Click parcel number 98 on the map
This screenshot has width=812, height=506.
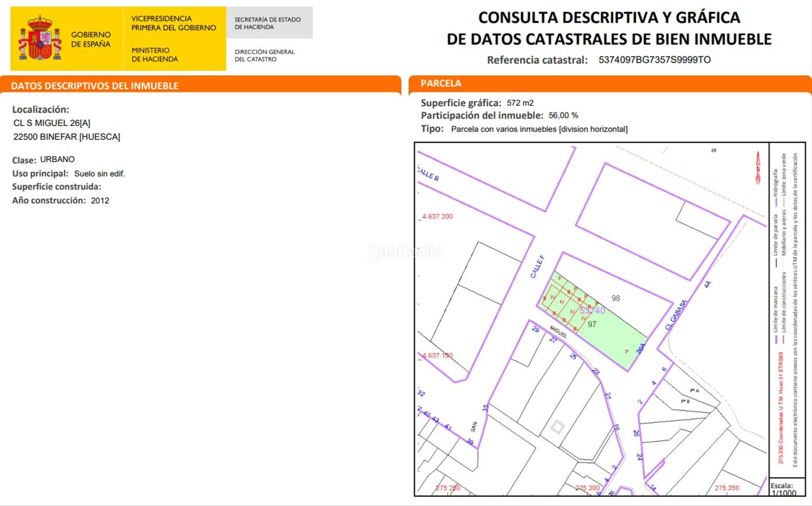615,298
